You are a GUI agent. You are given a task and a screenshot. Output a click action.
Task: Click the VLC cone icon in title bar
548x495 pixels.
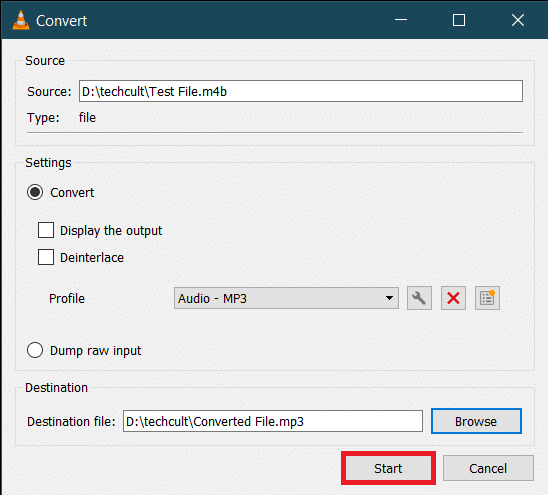[21, 20]
